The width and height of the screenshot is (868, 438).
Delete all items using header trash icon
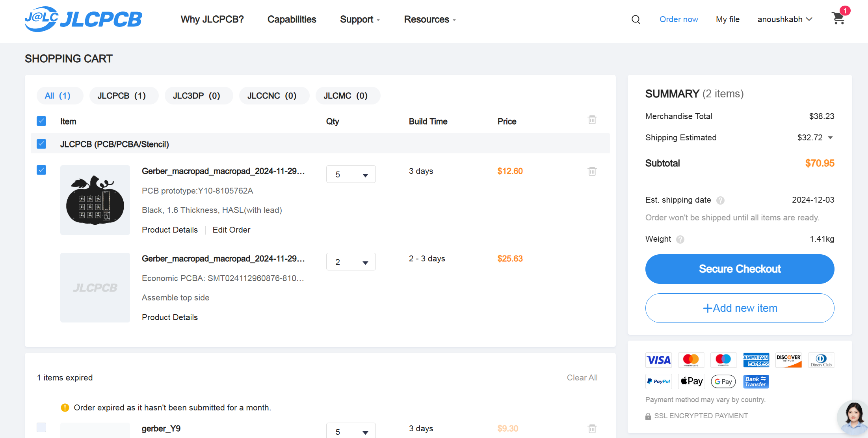point(592,120)
